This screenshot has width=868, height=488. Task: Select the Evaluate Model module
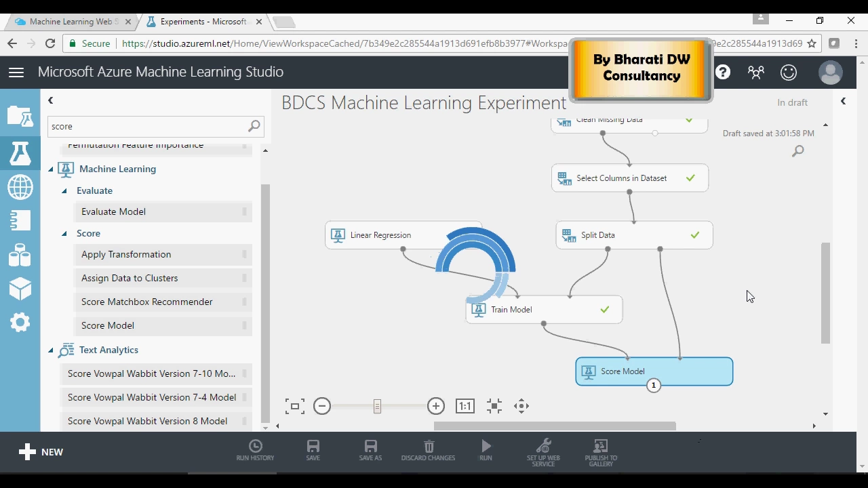[x=163, y=211]
